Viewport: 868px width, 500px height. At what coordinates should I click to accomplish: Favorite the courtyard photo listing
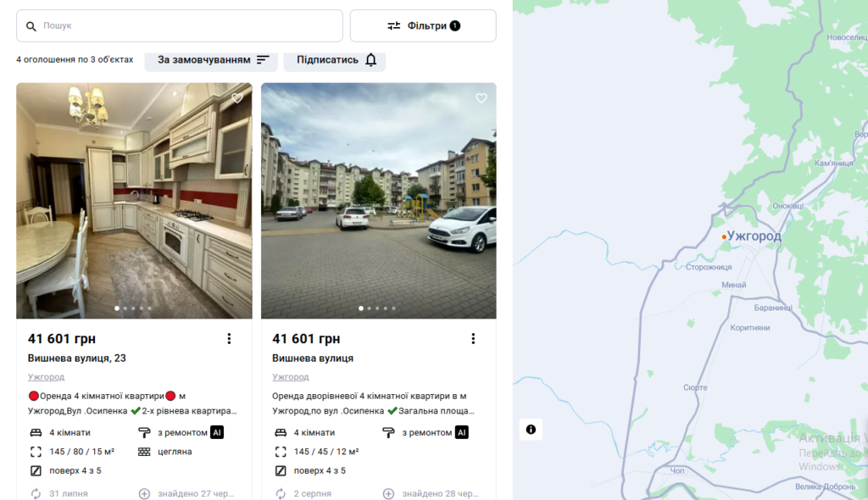coord(481,98)
